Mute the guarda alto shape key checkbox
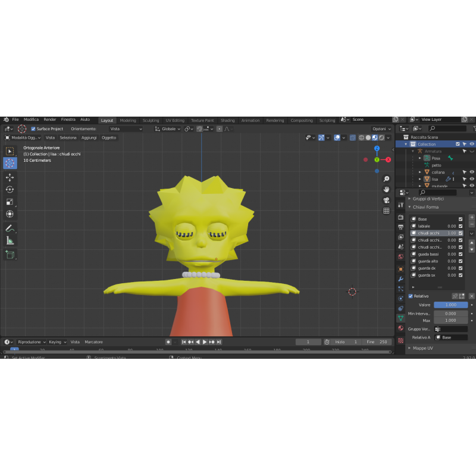The width and height of the screenshot is (476, 476). (461, 261)
